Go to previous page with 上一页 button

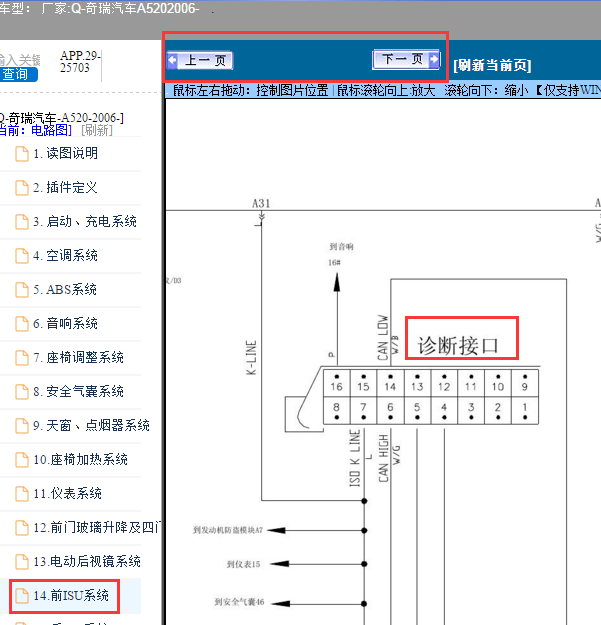200,61
